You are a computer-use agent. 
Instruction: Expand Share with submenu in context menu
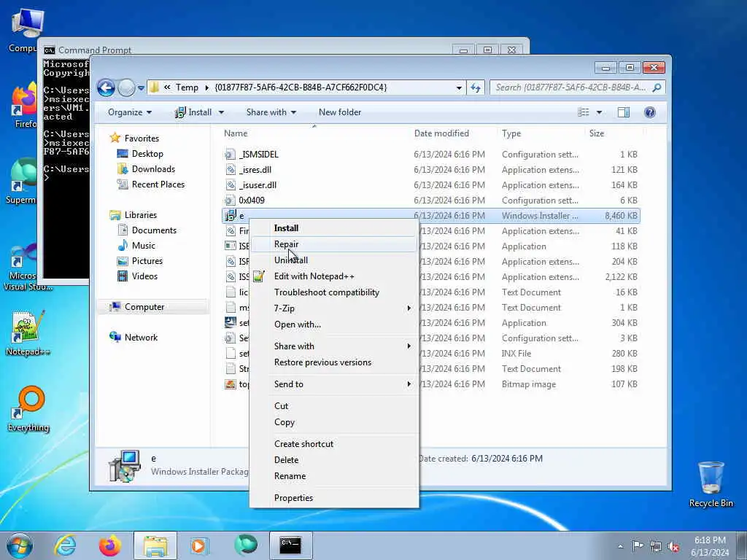click(x=334, y=346)
